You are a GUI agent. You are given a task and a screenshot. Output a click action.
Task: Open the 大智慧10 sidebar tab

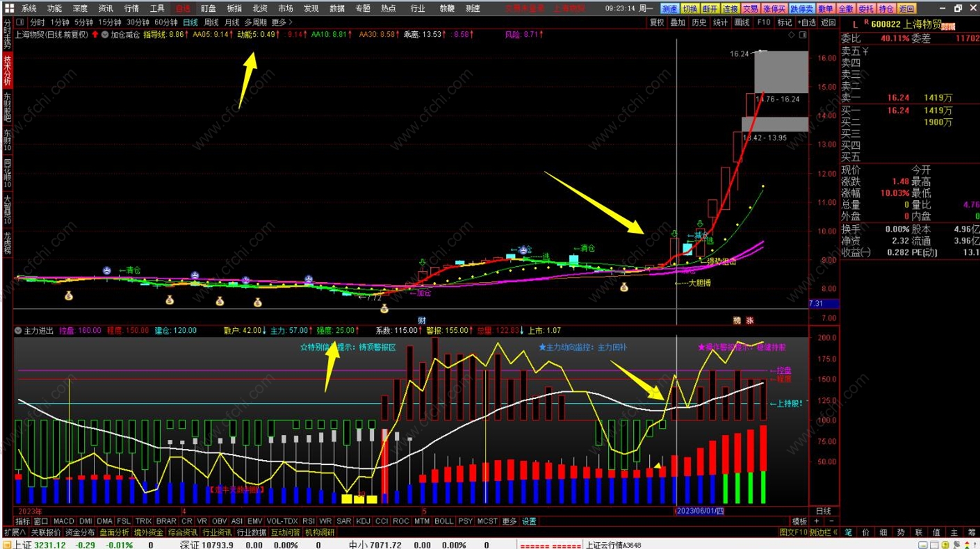tap(7, 208)
